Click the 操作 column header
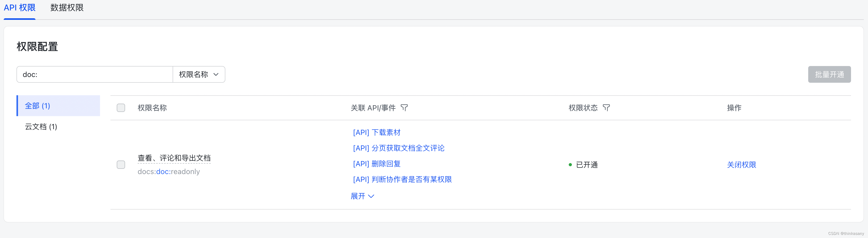The image size is (868, 238). click(x=734, y=108)
